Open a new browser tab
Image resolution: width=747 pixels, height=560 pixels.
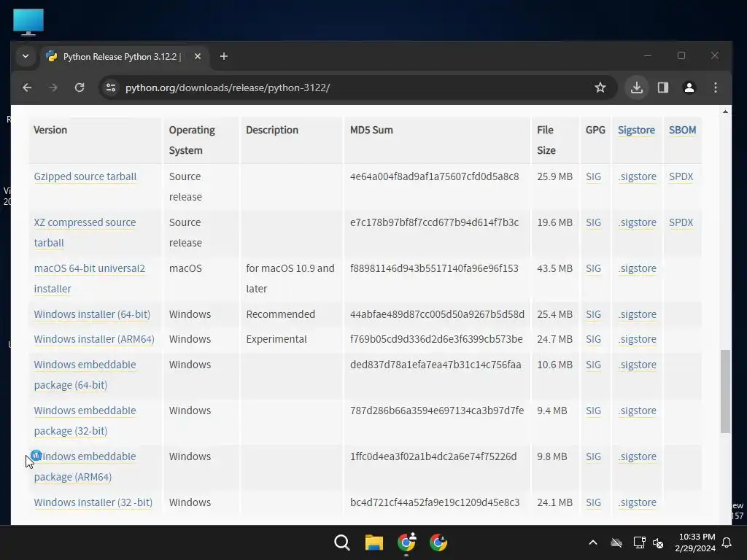coord(224,57)
